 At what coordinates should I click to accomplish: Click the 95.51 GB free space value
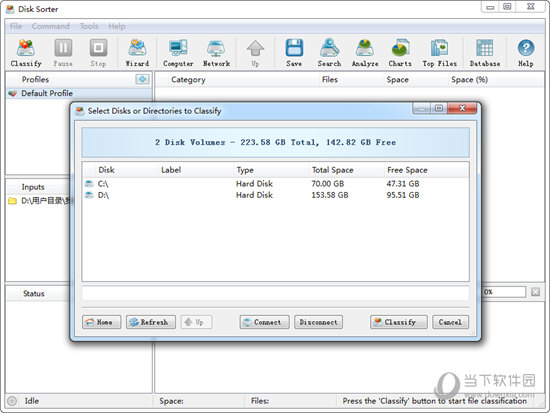coord(403,195)
